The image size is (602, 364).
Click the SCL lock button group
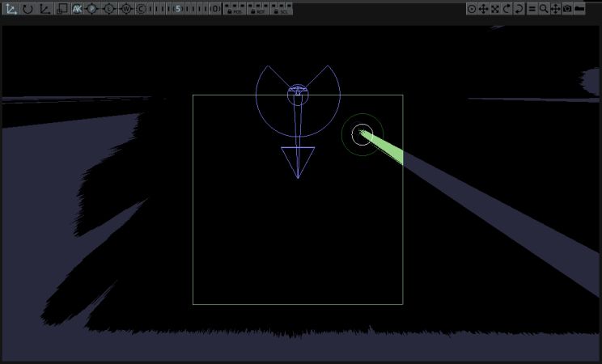(x=282, y=9)
